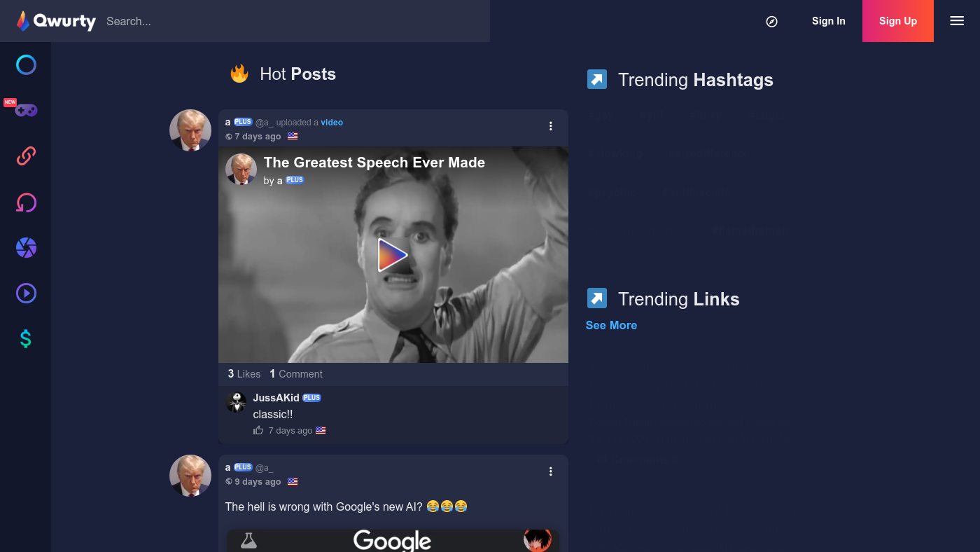Open options menu on the Google AI post
This screenshot has width=980, height=552.
point(551,471)
